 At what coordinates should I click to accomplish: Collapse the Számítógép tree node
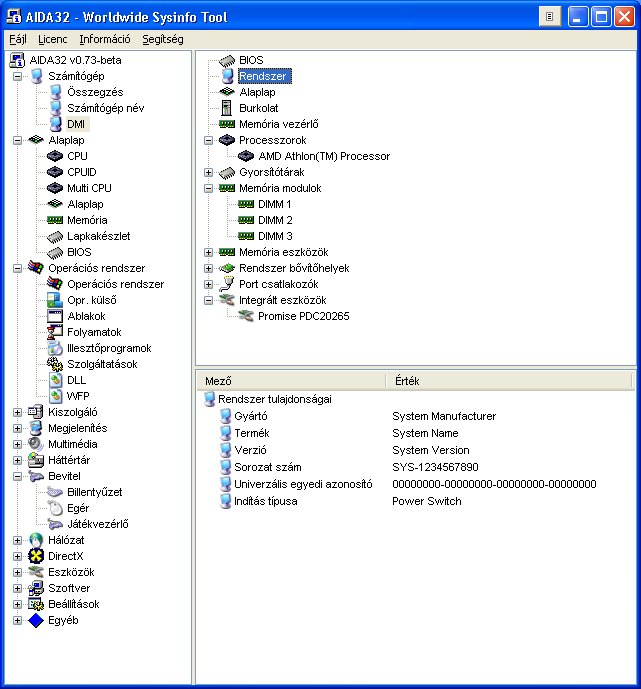(17, 76)
